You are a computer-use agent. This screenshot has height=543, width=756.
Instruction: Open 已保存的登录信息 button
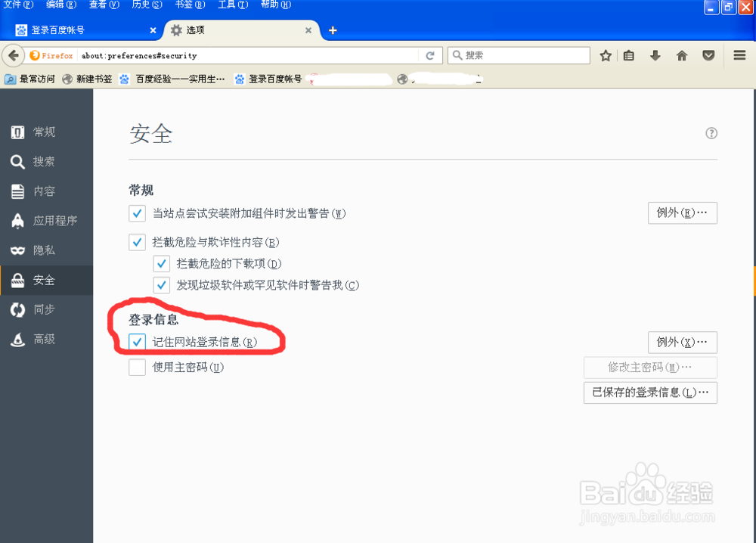click(650, 393)
